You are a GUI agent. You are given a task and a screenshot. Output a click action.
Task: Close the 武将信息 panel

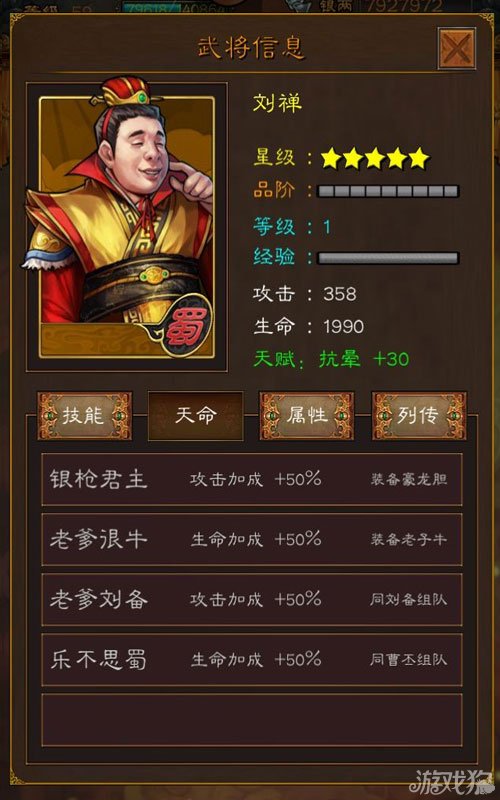(x=457, y=48)
